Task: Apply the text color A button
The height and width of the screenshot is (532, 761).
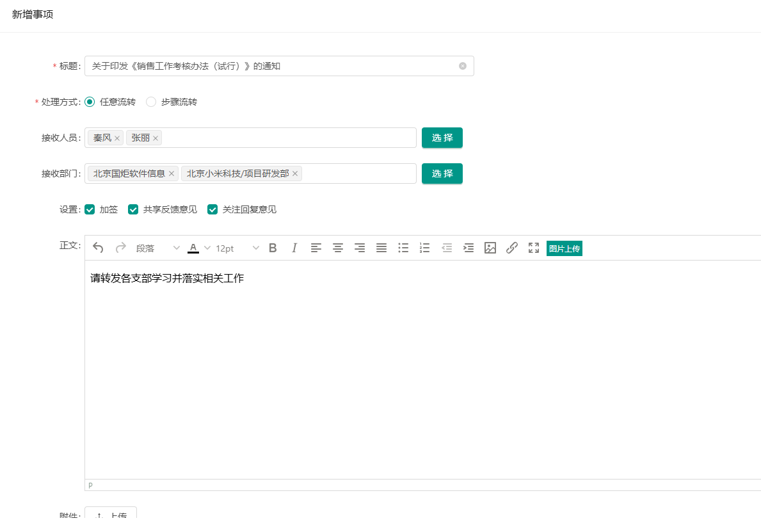Action: coord(193,248)
